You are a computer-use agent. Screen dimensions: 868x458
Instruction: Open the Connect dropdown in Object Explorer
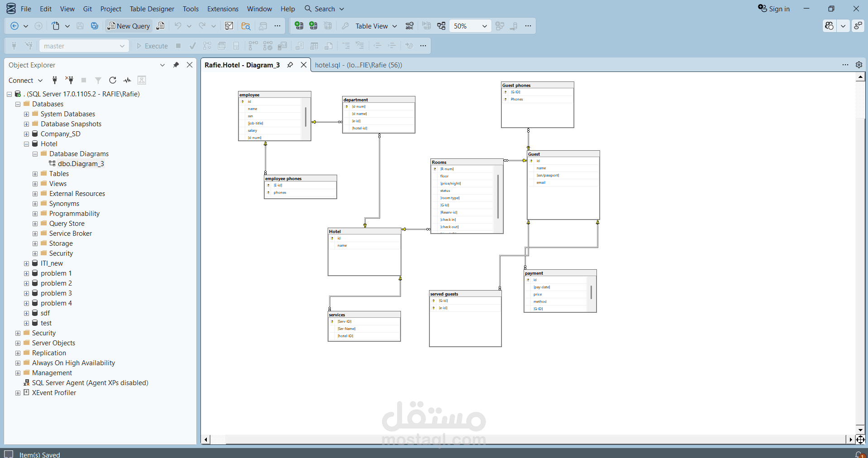(x=25, y=80)
